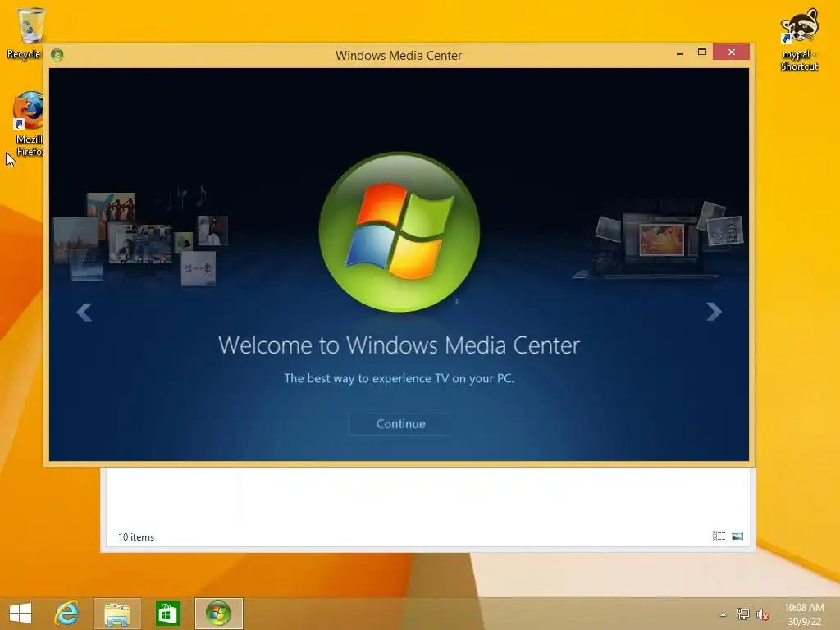The width and height of the screenshot is (840, 630).
Task: Minimize the Windows Media Center window
Action: tap(680, 53)
